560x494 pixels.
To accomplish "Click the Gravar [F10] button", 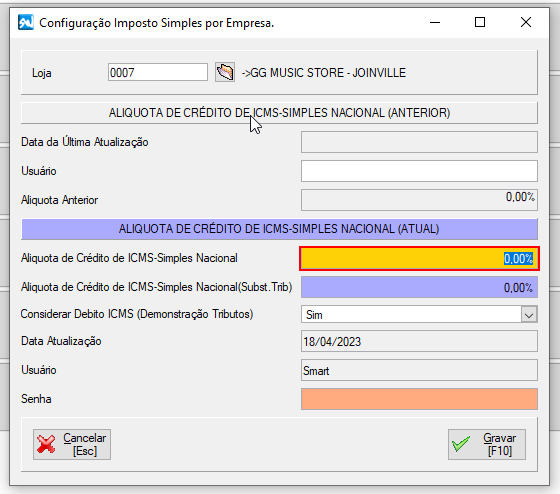I will pyautogui.click(x=487, y=444).
